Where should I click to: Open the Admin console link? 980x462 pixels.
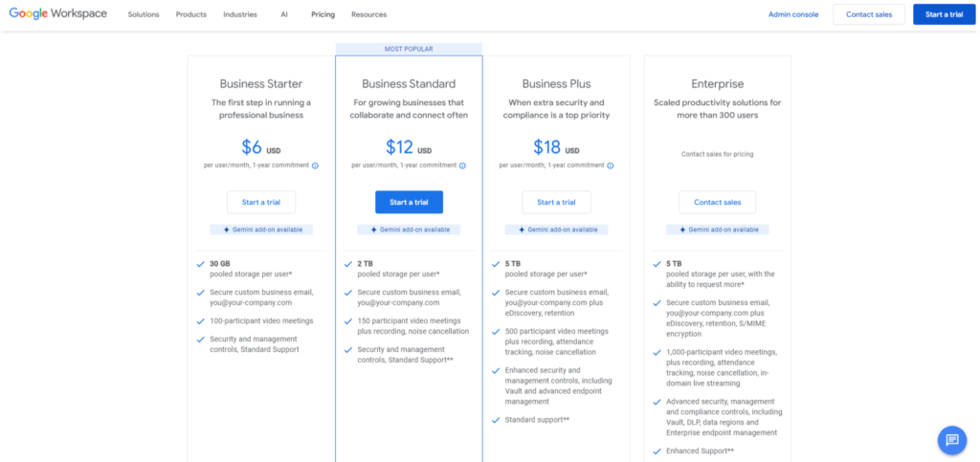point(793,15)
